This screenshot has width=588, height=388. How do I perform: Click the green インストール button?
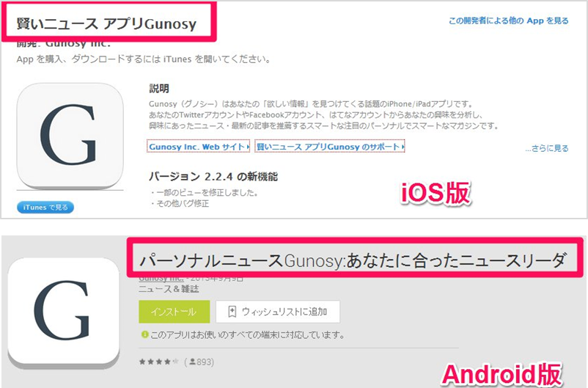(174, 312)
